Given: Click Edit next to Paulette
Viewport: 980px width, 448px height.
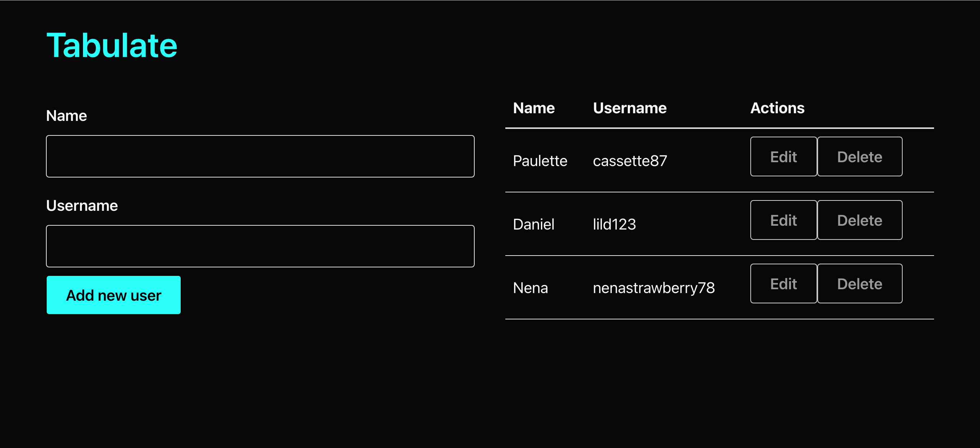Looking at the screenshot, I should 783,156.
